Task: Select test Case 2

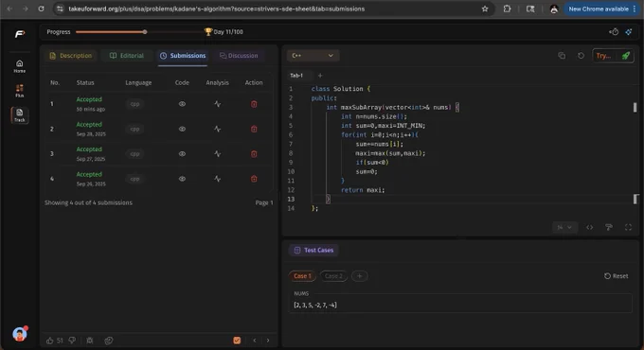Action: coord(333,276)
